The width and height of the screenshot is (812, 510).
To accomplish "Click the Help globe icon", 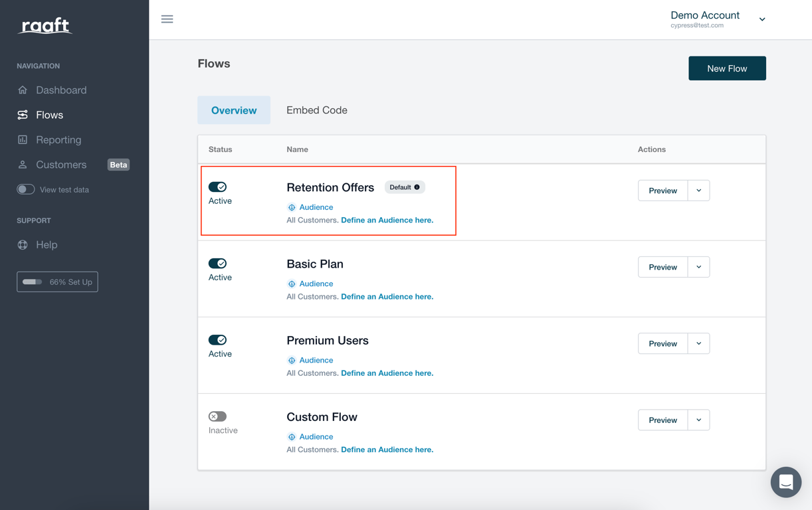I will coord(23,244).
